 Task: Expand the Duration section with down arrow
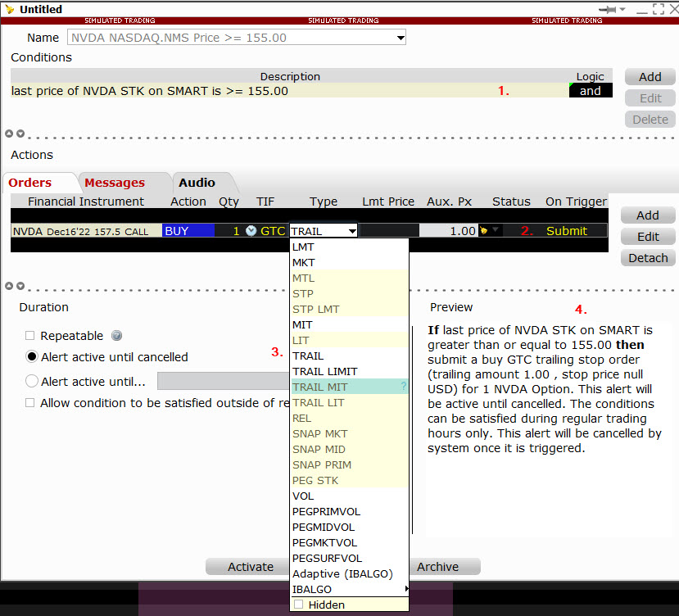pos(20,286)
